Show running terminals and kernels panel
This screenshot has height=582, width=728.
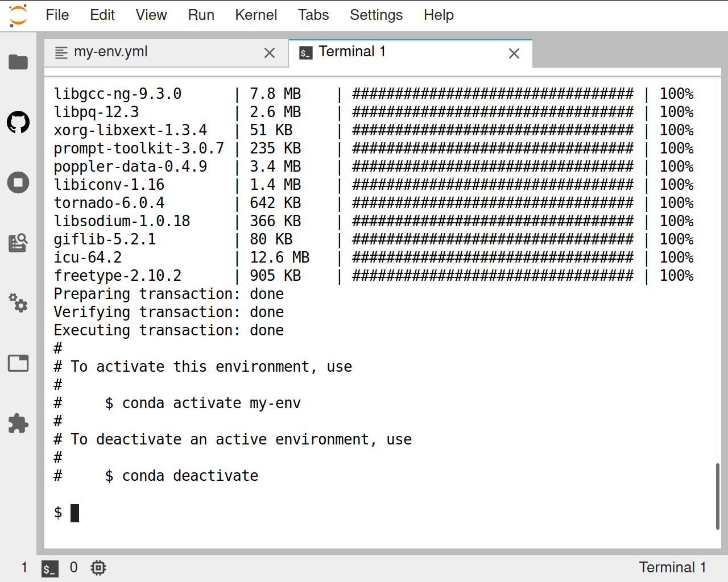click(18, 182)
